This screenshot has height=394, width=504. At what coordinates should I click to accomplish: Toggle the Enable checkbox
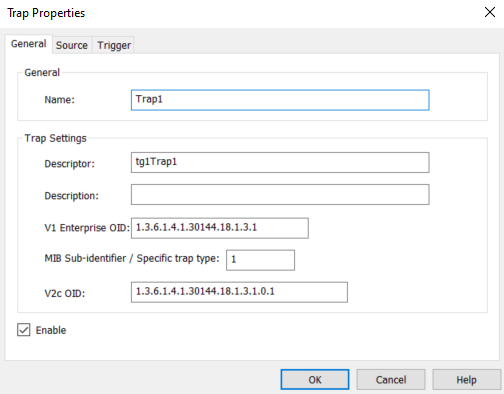[24, 330]
